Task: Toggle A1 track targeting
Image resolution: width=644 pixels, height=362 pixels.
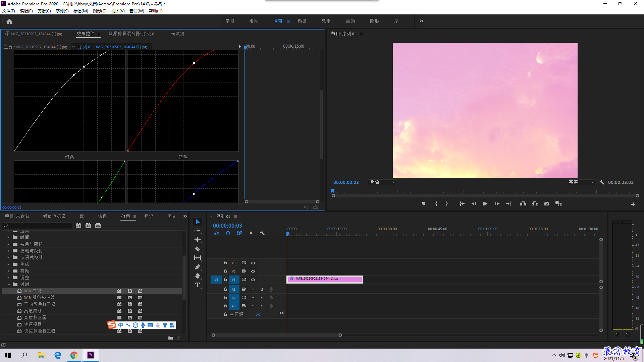Action: click(234, 289)
